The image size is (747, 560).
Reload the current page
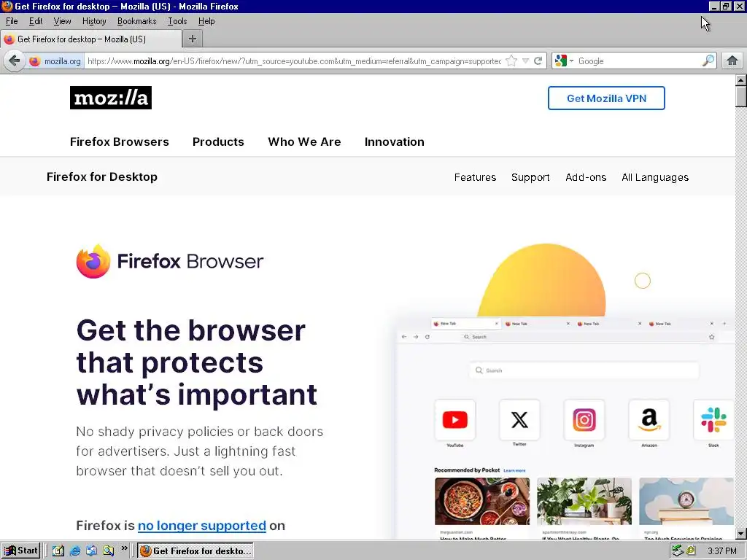(x=538, y=61)
